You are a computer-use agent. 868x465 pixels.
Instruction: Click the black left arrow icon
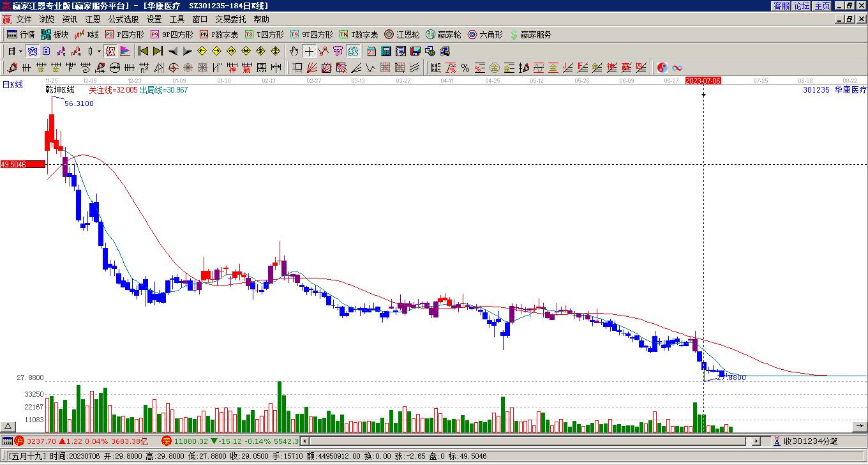tap(173, 51)
